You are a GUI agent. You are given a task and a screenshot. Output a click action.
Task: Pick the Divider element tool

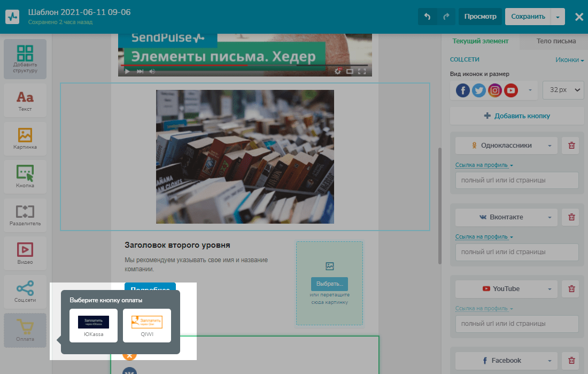tap(25, 216)
